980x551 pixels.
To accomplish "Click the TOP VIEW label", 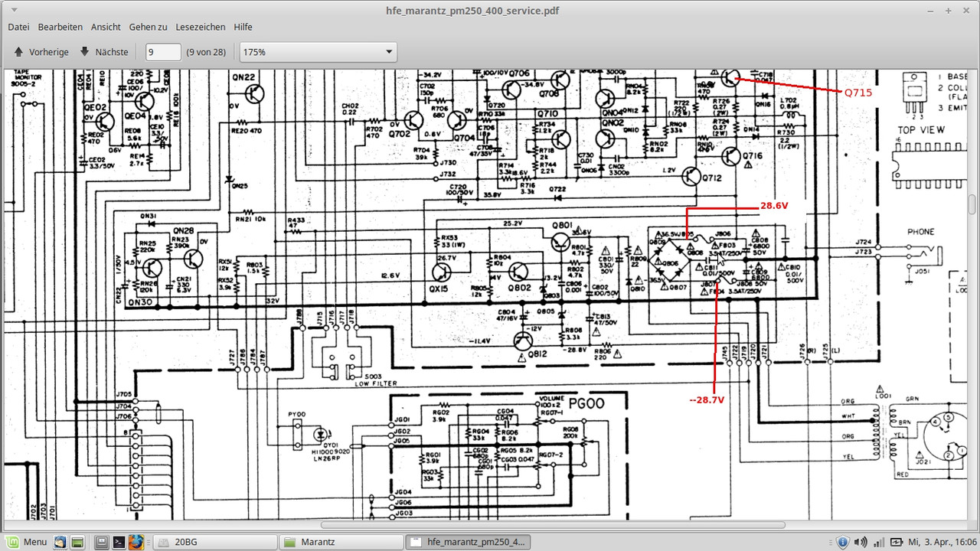I will (x=922, y=130).
